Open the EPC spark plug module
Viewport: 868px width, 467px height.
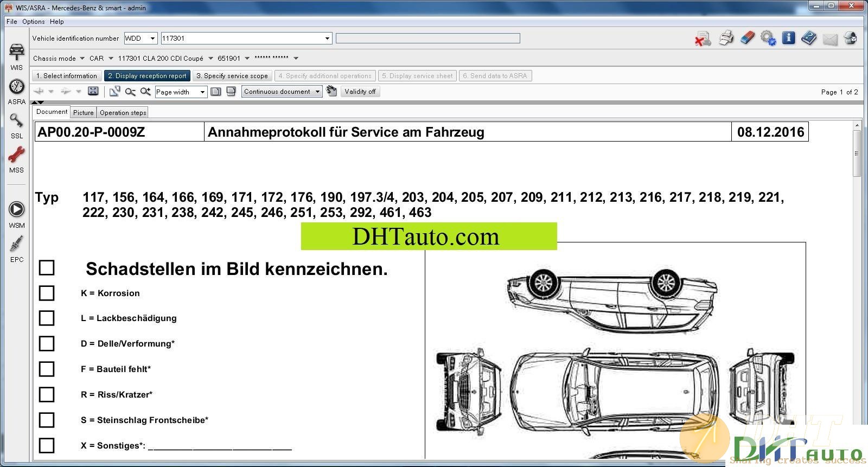tap(16, 249)
